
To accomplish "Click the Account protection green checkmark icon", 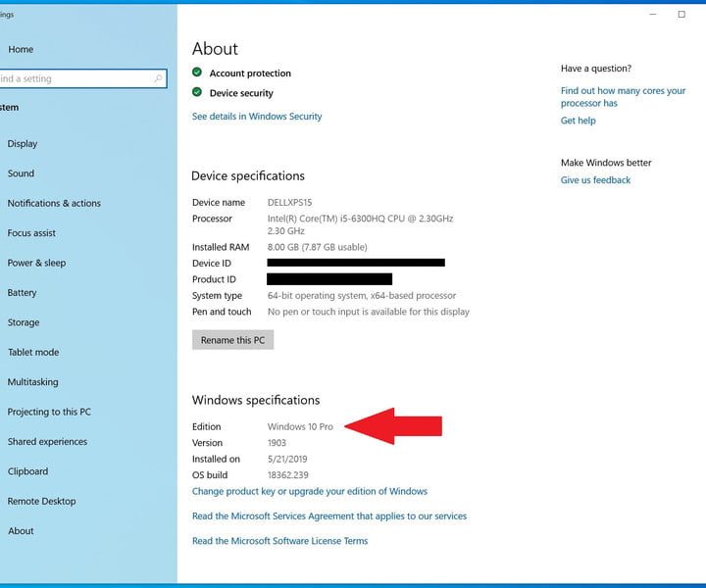I will tap(197, 72).
